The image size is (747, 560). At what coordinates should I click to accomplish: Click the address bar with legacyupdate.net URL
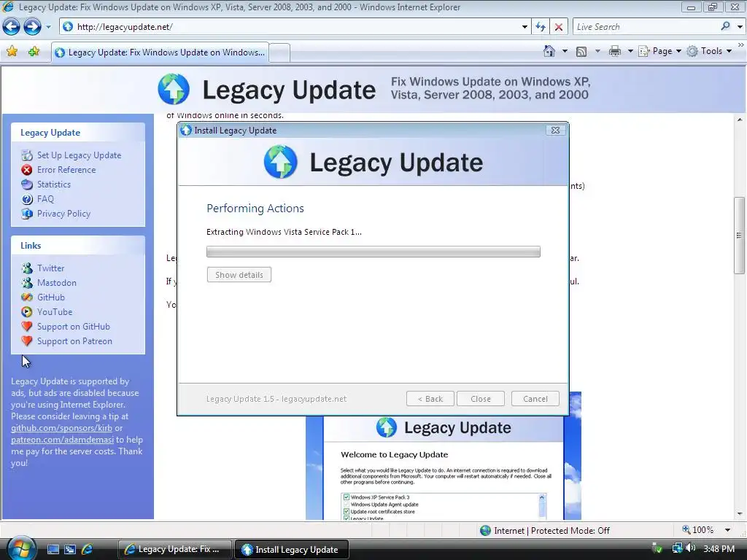[290, 27]
